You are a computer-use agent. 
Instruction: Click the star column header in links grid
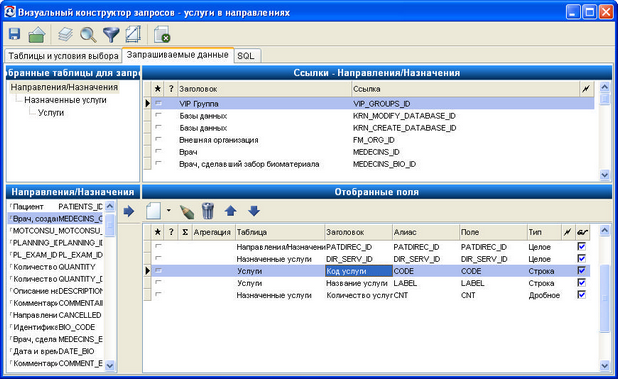pyautogui.click(x=158, y=89)
